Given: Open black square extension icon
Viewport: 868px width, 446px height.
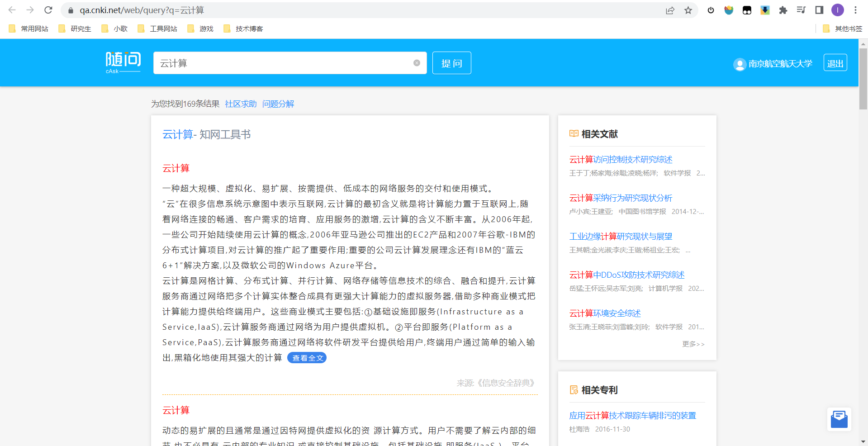Looking at the screenshot, I should click(x=747, y=10).
